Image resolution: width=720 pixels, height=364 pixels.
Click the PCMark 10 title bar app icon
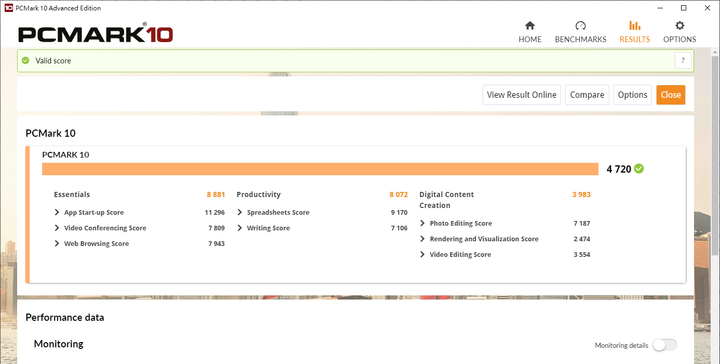pyautogui.click(x=8, y=8)
